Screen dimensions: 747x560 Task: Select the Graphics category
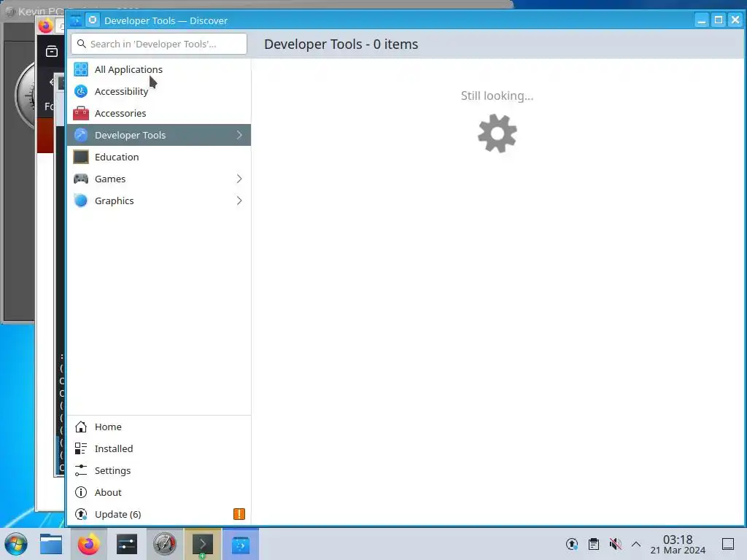pyautogui.click(x=159, y=201)
